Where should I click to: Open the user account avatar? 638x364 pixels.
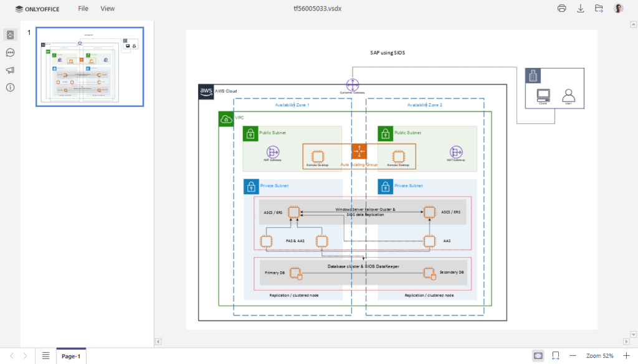tap(617, 8)
